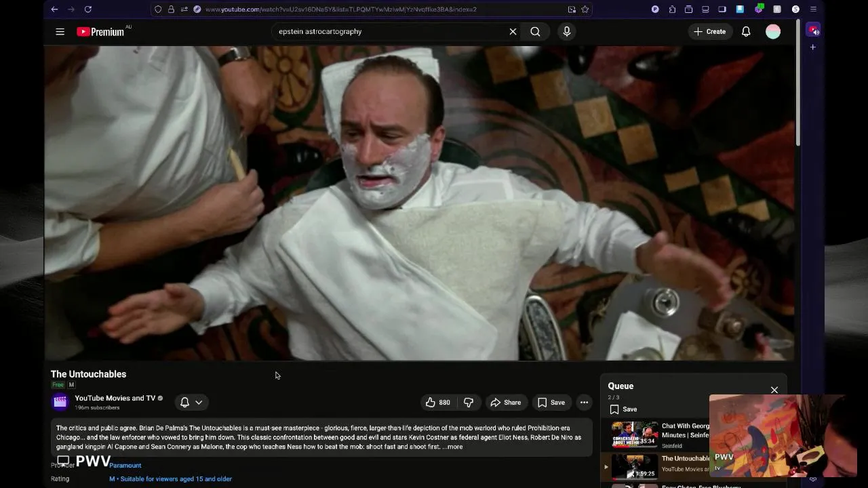The height and width of the screenshot is (488, 868).
Task: Open the shield tracking protection icon
Action: click(158, 9)
